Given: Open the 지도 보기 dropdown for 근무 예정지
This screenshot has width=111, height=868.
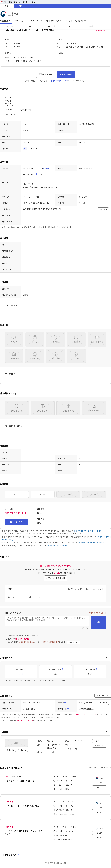Looking at the screenshot, I should (x=103, y=209).
